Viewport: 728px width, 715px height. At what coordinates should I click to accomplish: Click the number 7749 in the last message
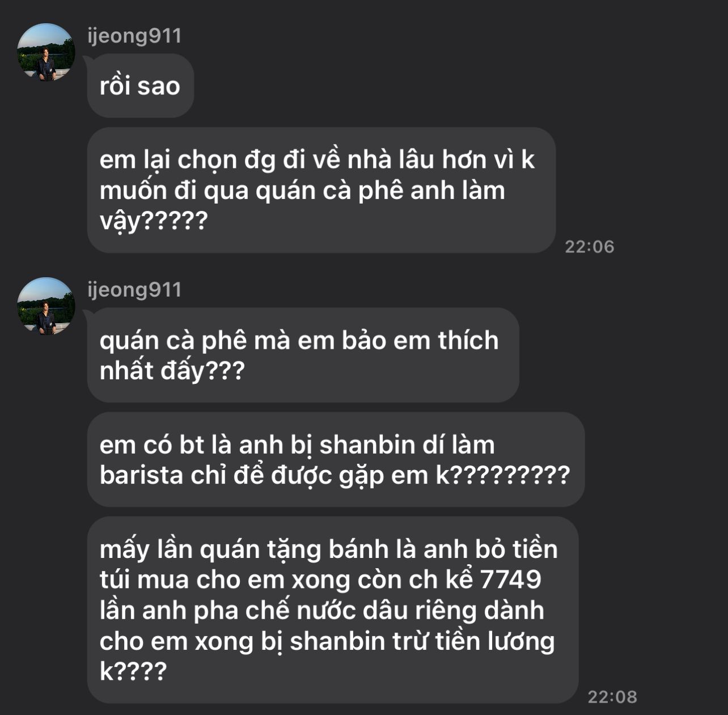510,579
